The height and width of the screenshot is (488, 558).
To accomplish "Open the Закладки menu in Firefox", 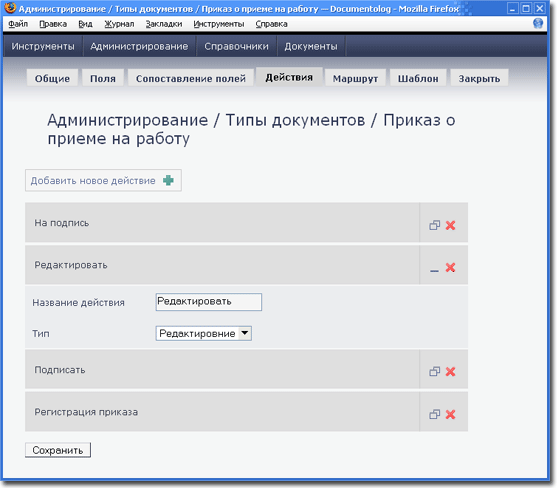I will [164, 24].
